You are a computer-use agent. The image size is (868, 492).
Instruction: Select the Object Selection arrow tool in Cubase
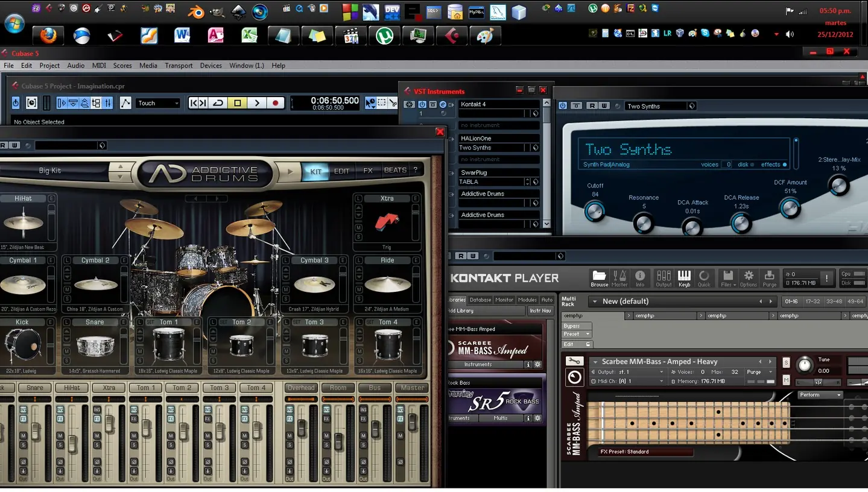pyautogui.click(x=370, y=103)
